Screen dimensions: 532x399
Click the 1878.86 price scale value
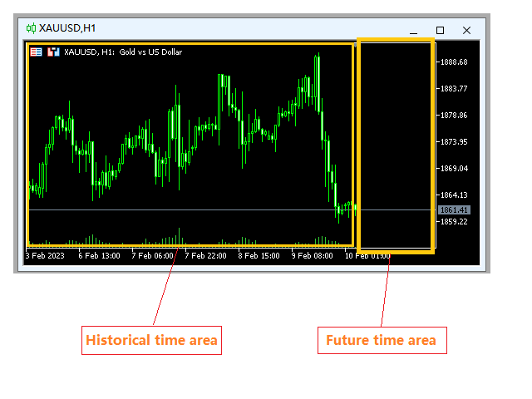tap(454, 116)
